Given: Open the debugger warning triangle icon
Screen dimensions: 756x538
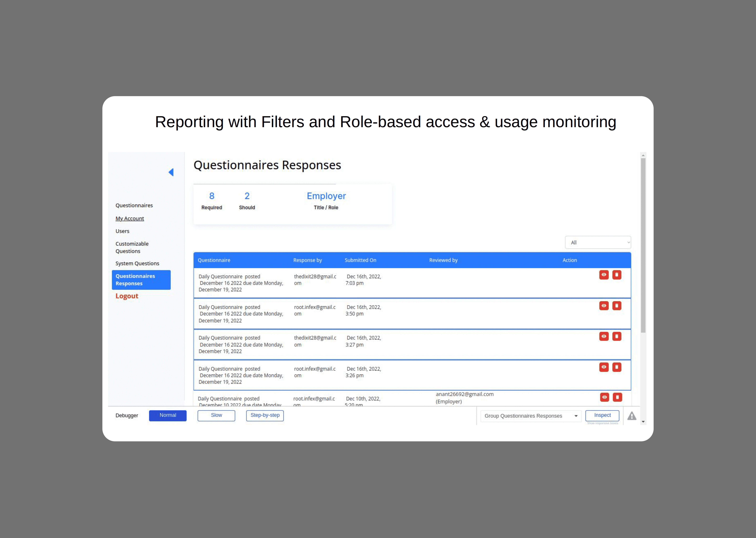Looking at the screenshot, I should (x=632, y=416).
